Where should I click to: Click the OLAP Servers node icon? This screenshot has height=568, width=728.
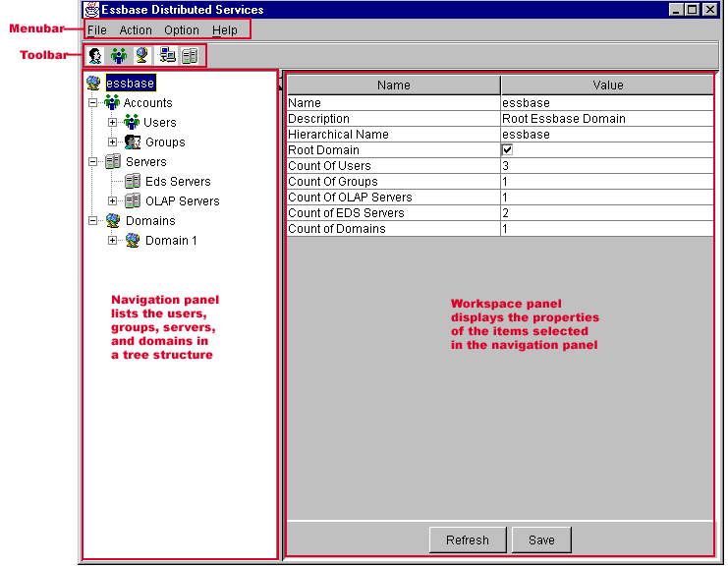coord(133,201)
